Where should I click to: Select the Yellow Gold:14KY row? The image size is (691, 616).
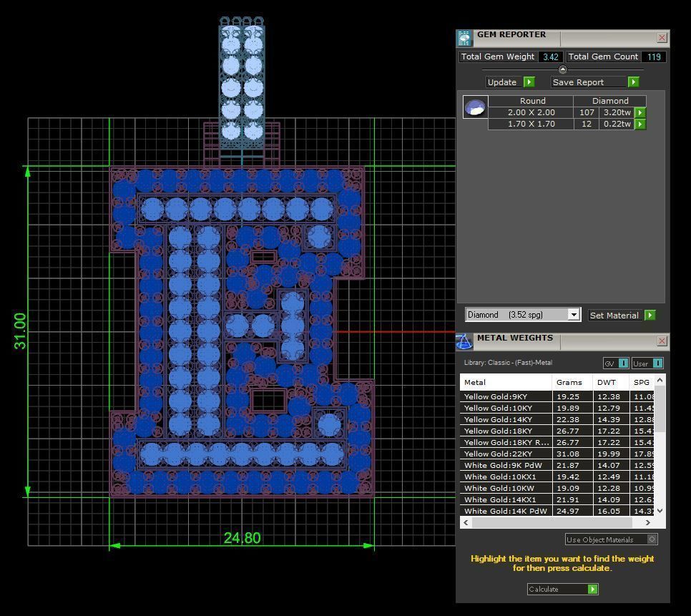tap(557, 419)
